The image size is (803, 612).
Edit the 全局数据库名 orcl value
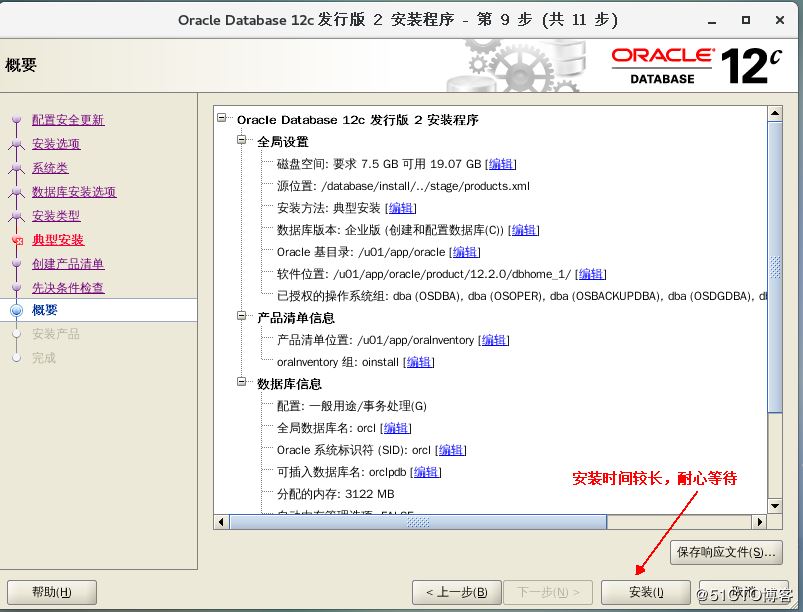[396, 428]
